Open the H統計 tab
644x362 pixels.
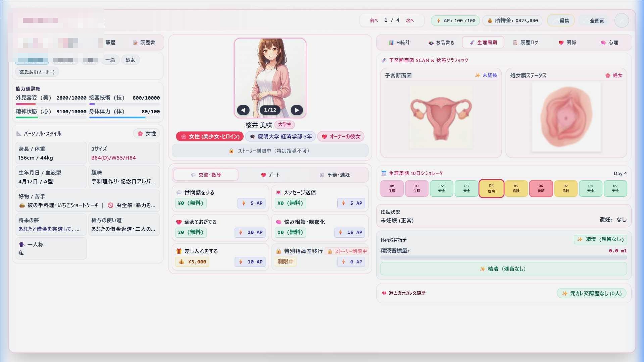point(399,43)
